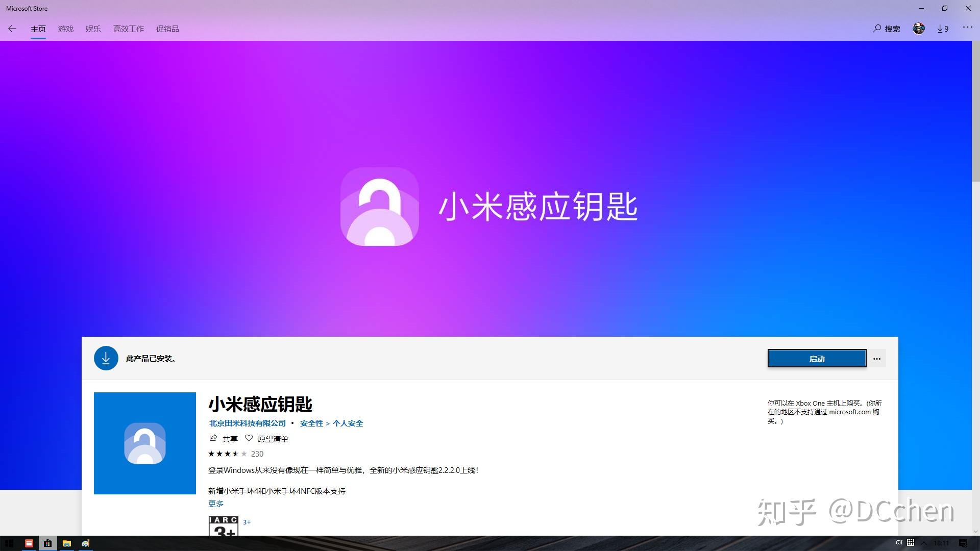Click the IARC 3+ rating badge
This screenshot has width=980, height=551.
click(224, 526)
